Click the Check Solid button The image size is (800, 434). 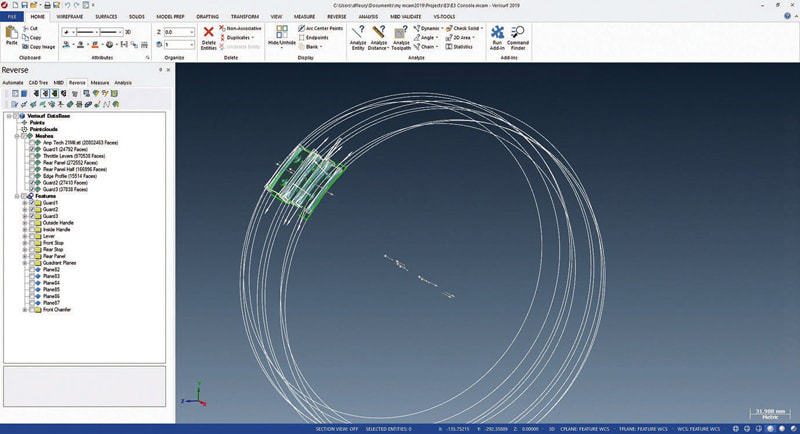pos(462,29)
